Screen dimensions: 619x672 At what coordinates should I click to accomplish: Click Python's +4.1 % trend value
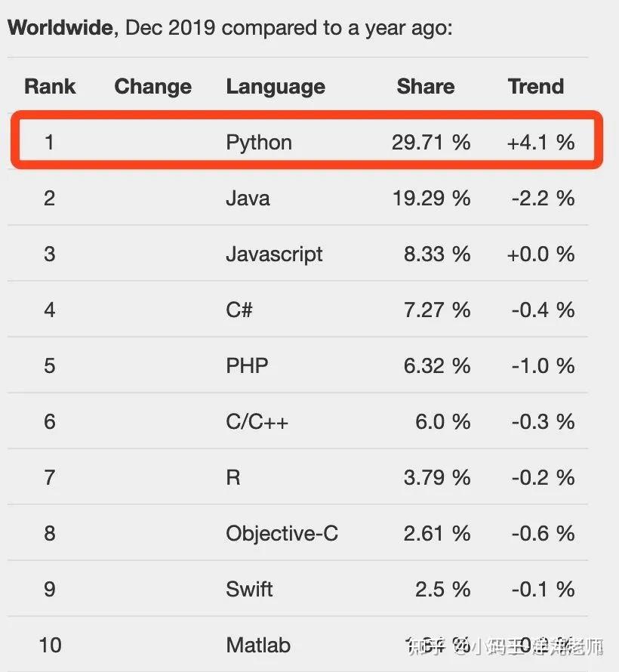541,142
